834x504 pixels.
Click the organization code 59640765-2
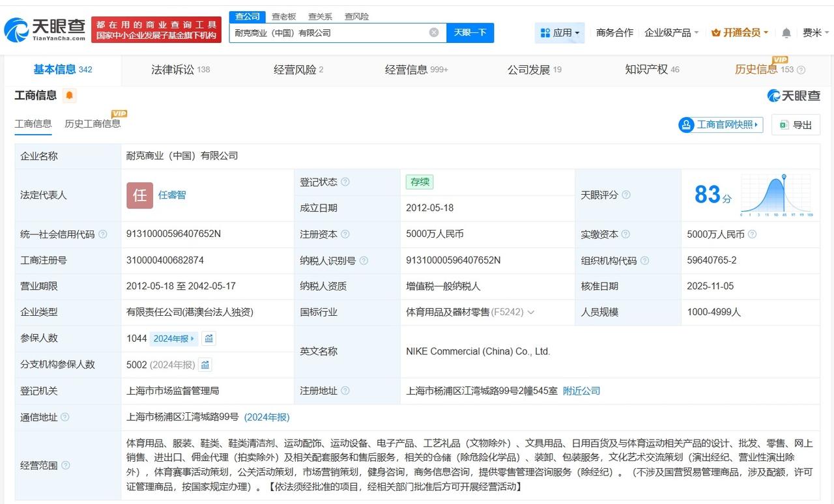(x=712, y=260)
